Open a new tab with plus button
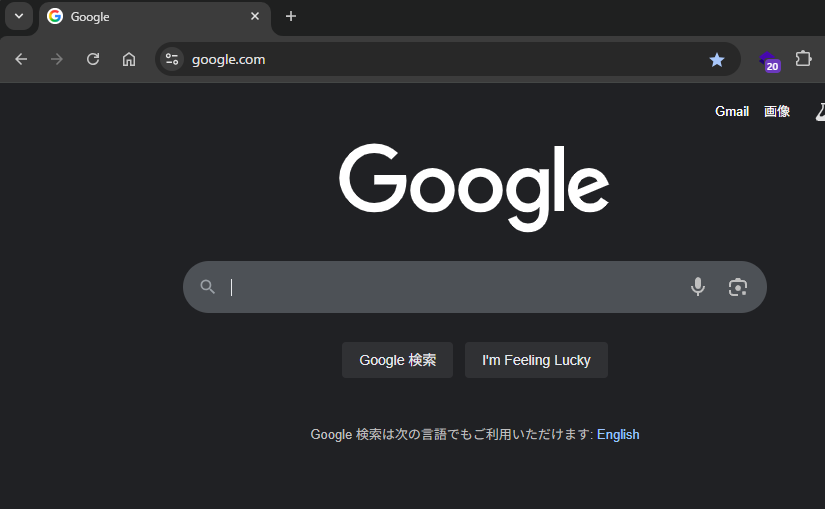 pyautogui.click(x=290, y=16)
